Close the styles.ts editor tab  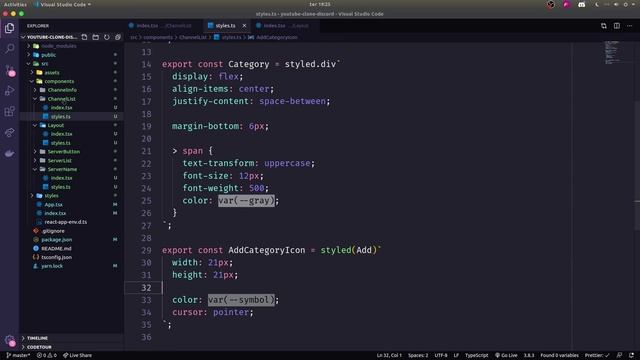pyautogui.click(x=244, y=26)
